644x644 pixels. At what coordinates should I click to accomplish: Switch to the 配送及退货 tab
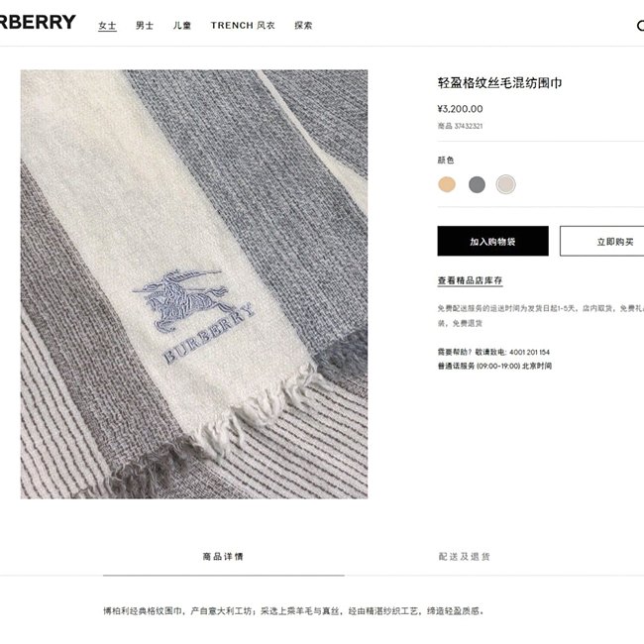click(464, 557)
